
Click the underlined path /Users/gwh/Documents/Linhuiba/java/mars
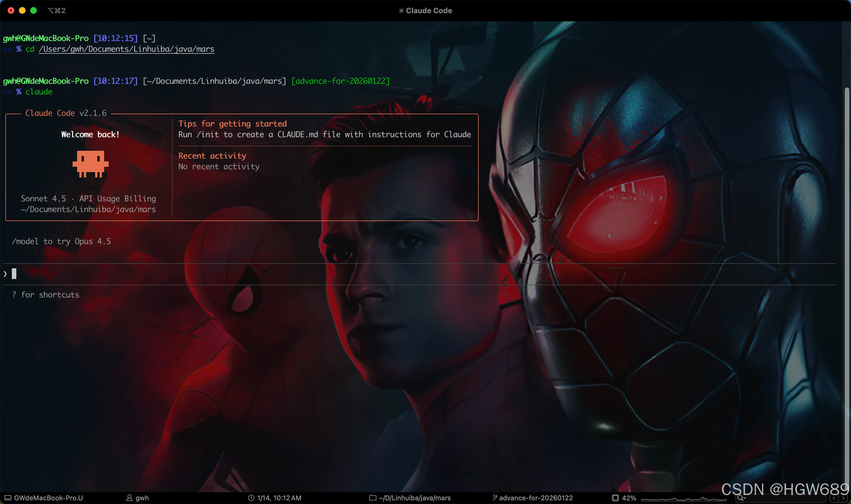coord(126,49)
